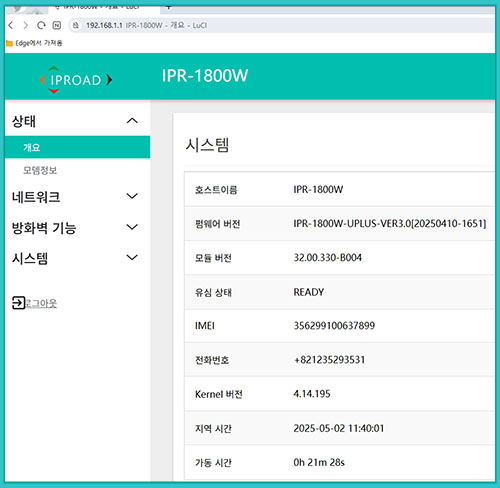Reload the page with refresh icon
Image resolution: width=500 pixels, height=488 pixels.
[41, 25]
